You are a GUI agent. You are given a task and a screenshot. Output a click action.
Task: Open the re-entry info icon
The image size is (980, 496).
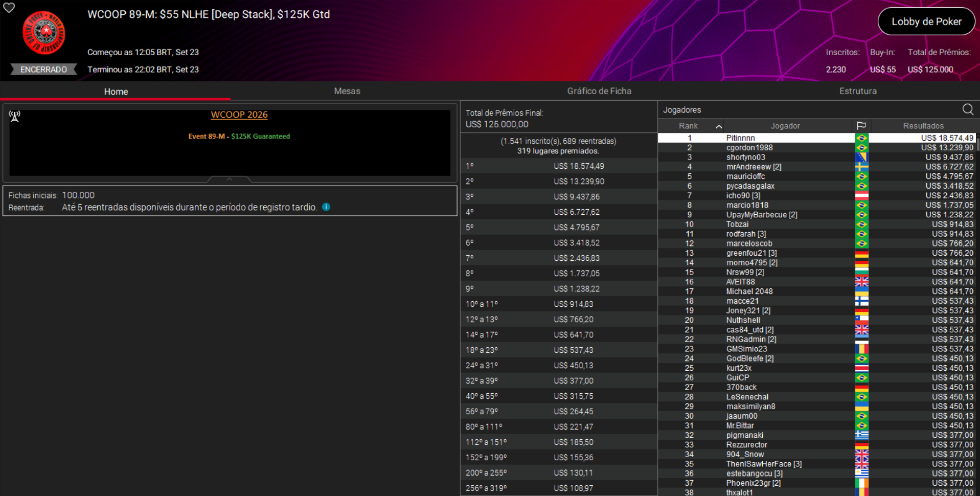[326, 207]
